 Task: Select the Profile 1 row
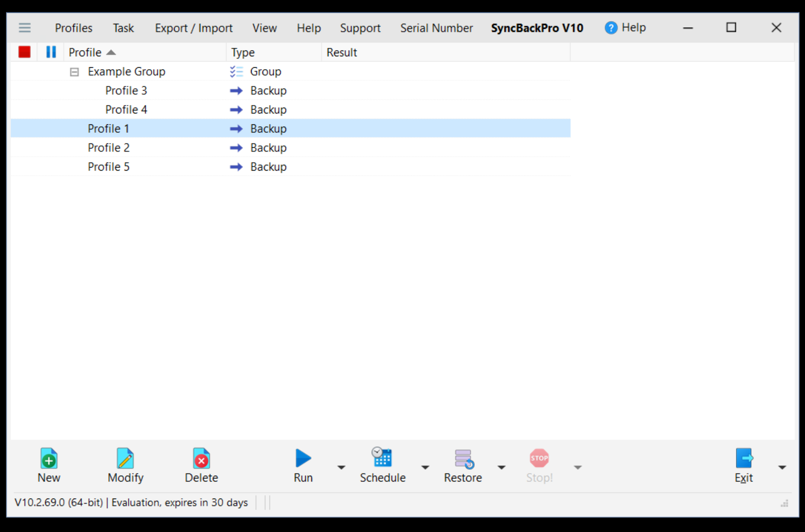291,128
